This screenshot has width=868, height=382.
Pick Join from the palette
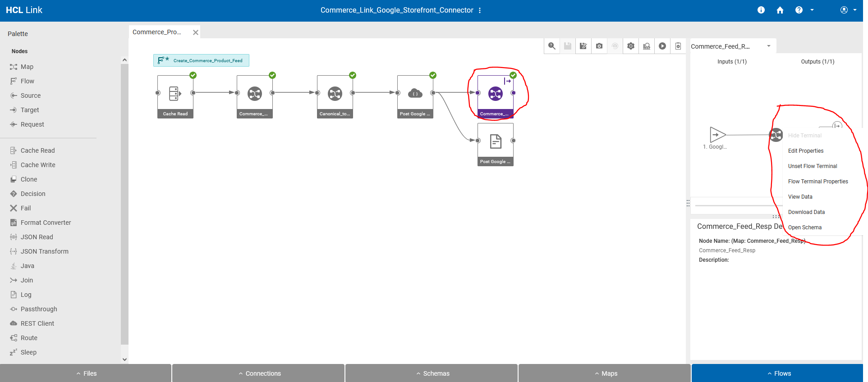click(x=22, y=280)
